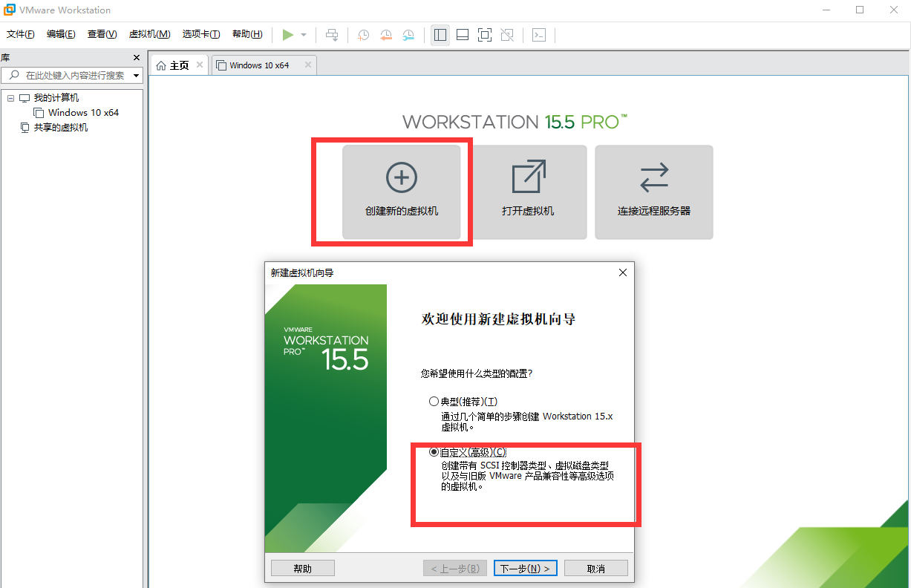911x588 pixels.
Task: Select Windows 10 x64 in library tree
Action: click(83, 113)
